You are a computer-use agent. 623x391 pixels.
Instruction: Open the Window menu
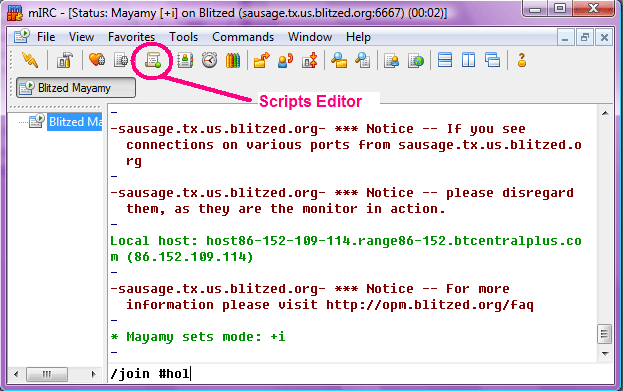pyautogui.click(x=310, y=37)
